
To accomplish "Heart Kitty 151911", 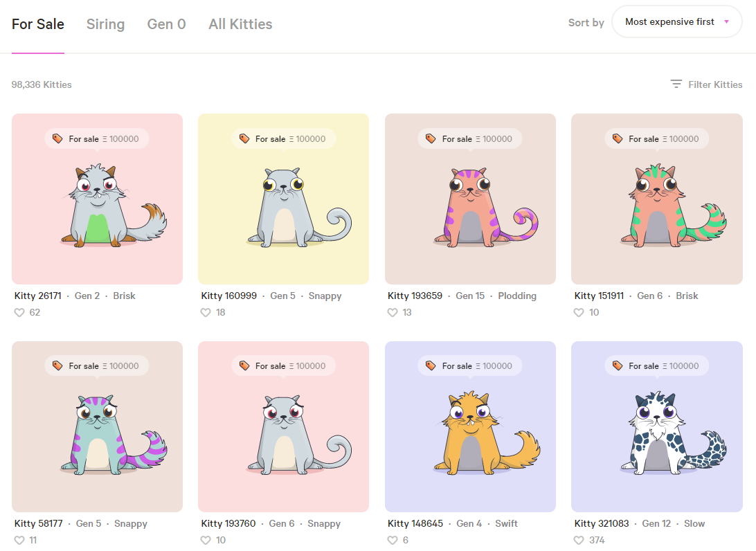I will (579, 312).
